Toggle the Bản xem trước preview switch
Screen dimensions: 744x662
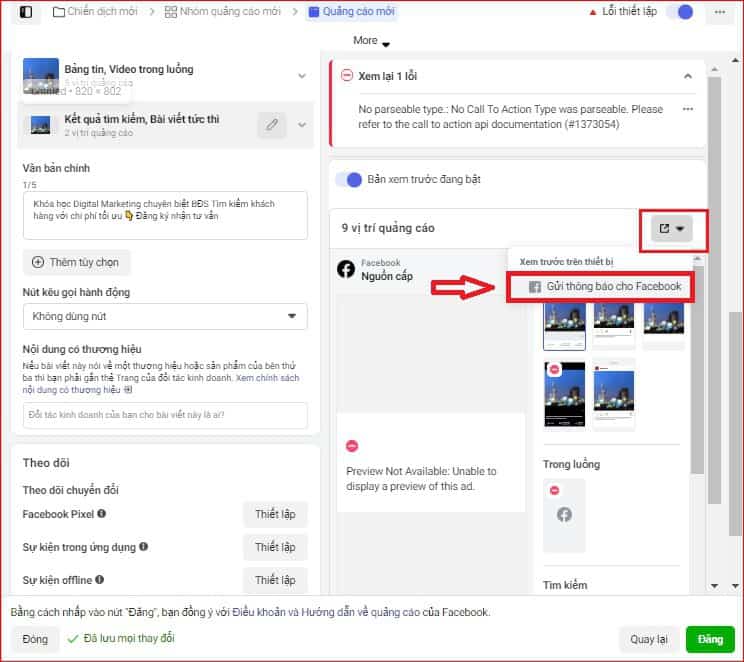[348, 179]
